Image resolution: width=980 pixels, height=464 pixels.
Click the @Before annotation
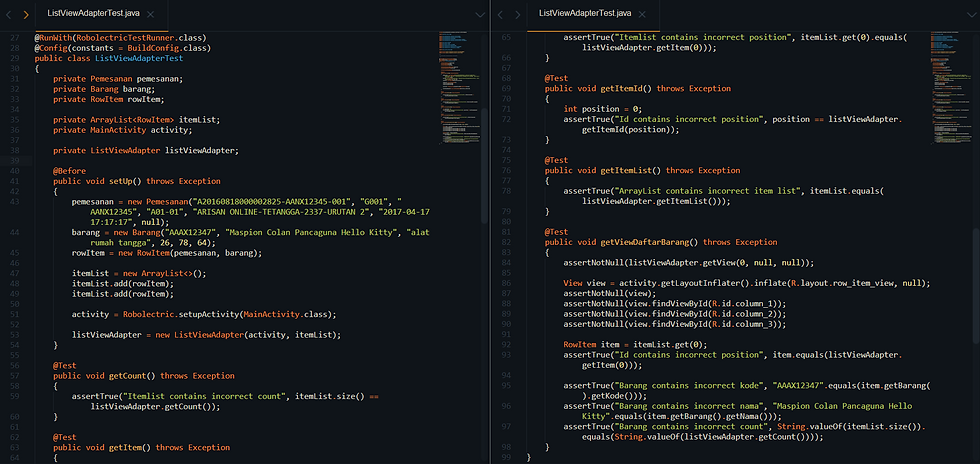coord(69,171)
